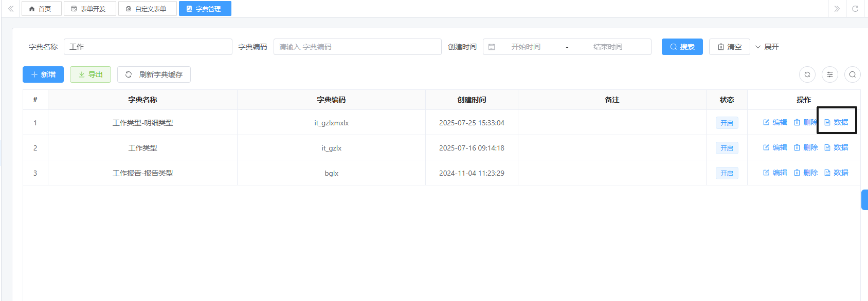Toggle search panel round magnifier icon
The image size is (868, 301).
(852, 74)
